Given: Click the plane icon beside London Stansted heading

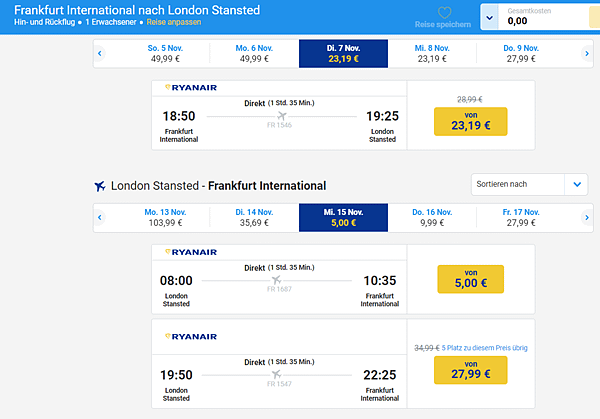Looking at the screenshot, I should coord(100,186).
